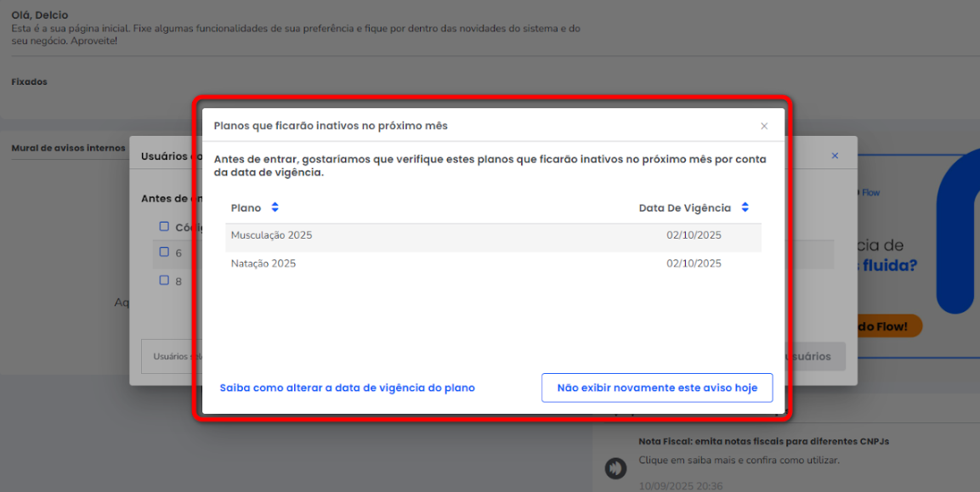Sort table by Plano column arrows
Viewport: 980px width, 492px height.
click(275, 208)
